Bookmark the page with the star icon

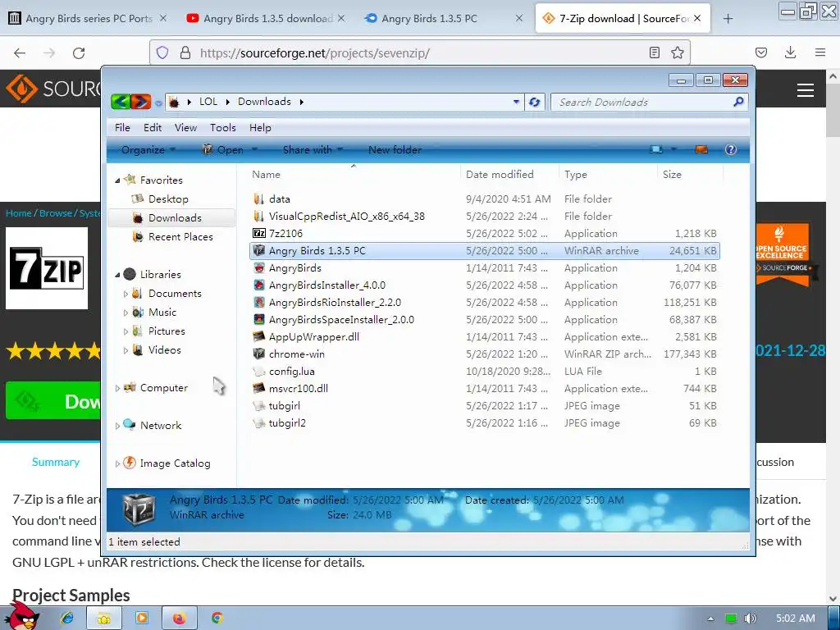pyautogui.click(x=677, y=52)
